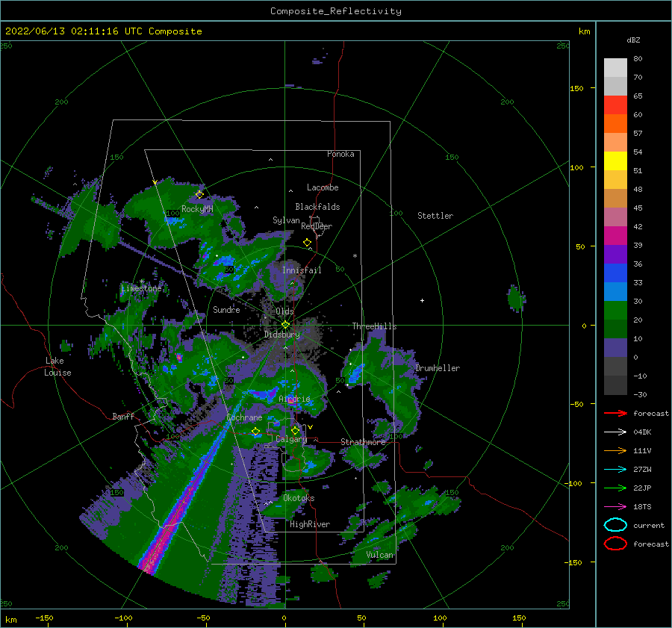The width and height of the screenshot is (672, 628).
Task: Click the light gray swatch between 80 and 70 dBZ
Action: tap(615, 68)
